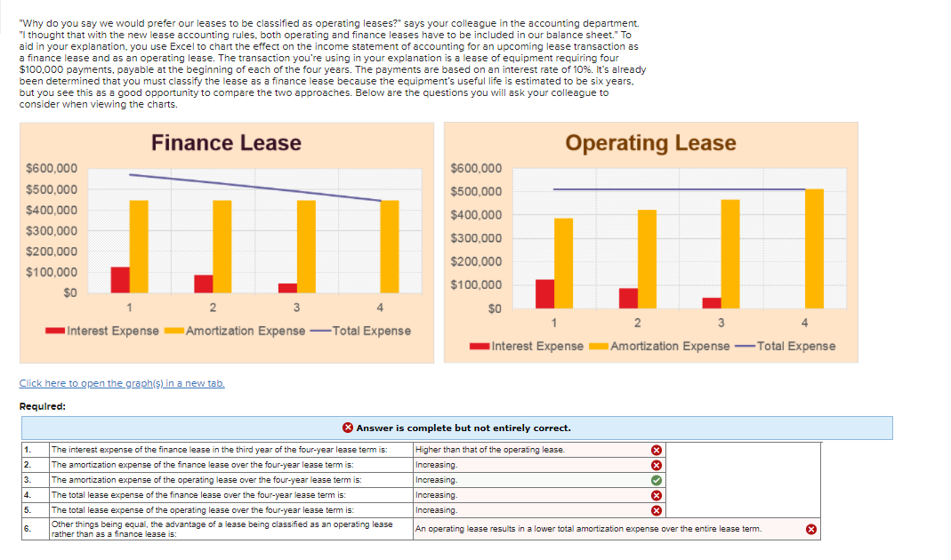Click Operating Lease year 2 interest red bar
The image size is (951, 560).
[x=628, y=298]
